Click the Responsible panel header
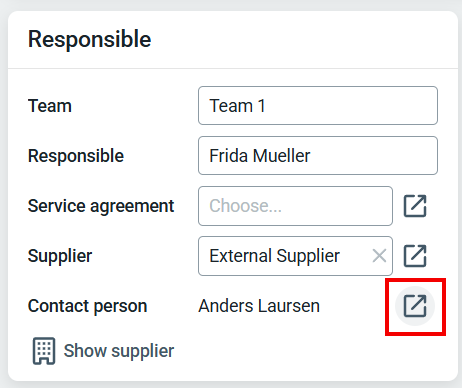This screenshot has width=462, height=388. click(89, 39)
